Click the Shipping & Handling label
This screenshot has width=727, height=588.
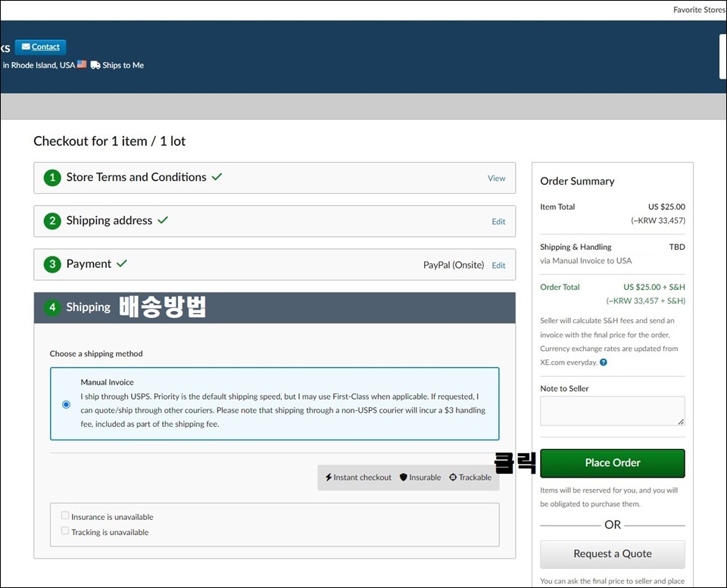[x=576, y=247]
